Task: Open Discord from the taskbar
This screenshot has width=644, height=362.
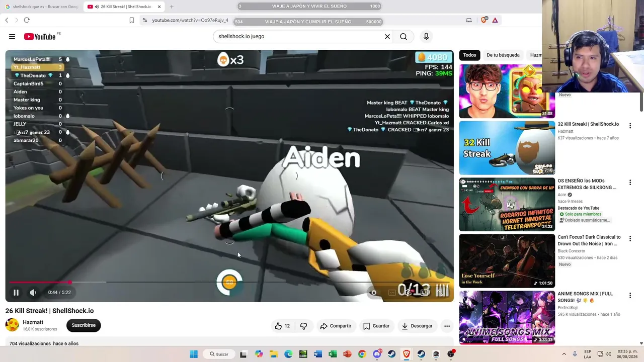Action: [377, 354]
